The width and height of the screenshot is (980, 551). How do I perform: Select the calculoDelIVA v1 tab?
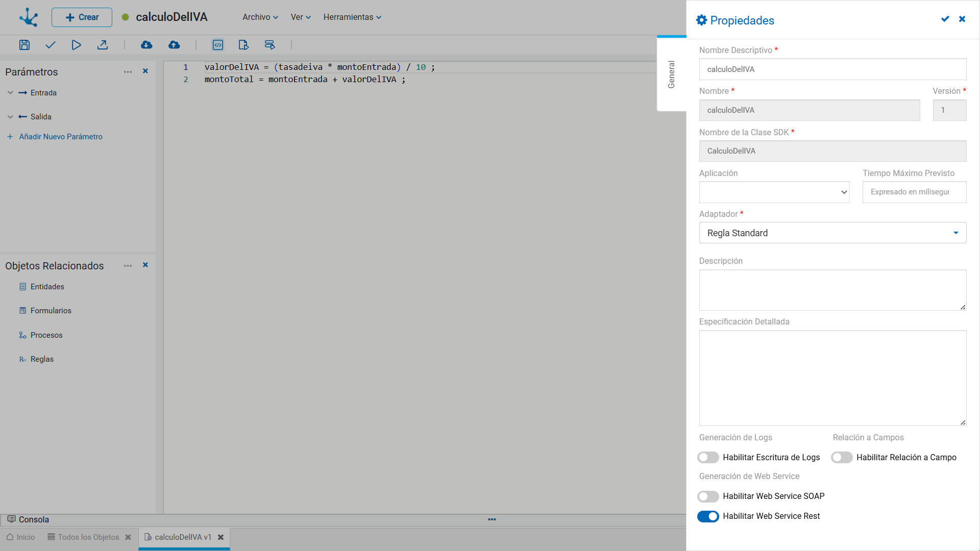(x=178, y=537)
